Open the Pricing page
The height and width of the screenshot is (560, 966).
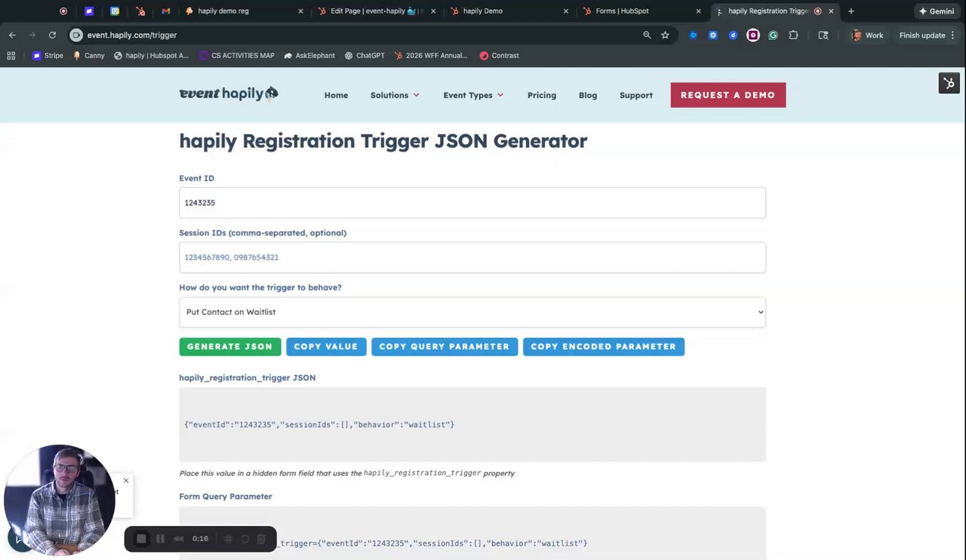541,95
